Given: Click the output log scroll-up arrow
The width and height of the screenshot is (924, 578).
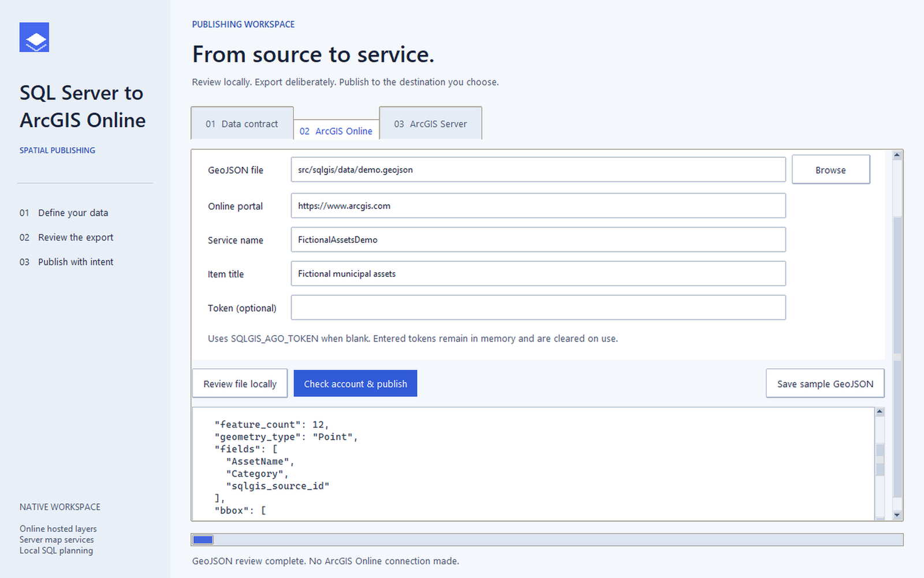Looking at the screenshot, I should coord(880,412).
